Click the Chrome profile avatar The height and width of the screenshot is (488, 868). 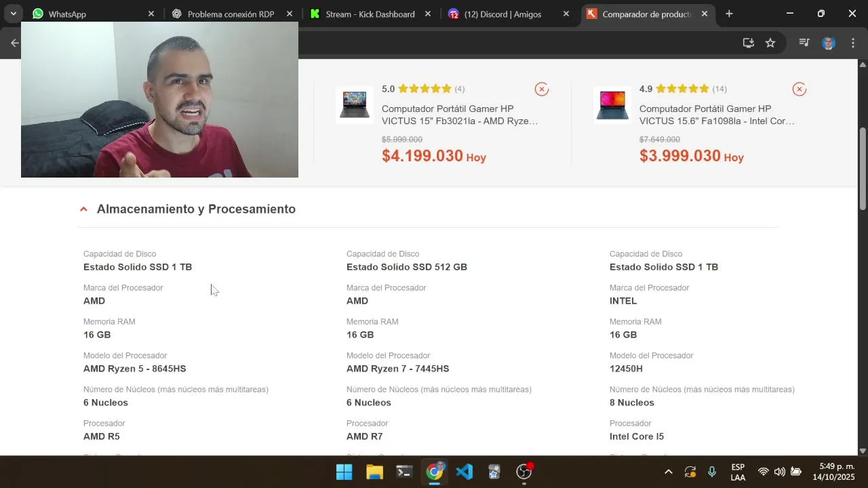point(828,43)
